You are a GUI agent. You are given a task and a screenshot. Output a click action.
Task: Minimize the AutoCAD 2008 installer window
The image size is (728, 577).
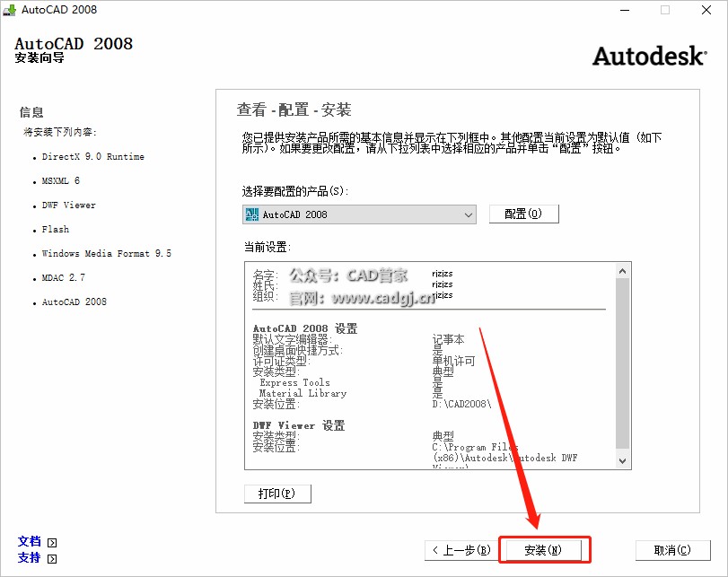tap(625, 10)
